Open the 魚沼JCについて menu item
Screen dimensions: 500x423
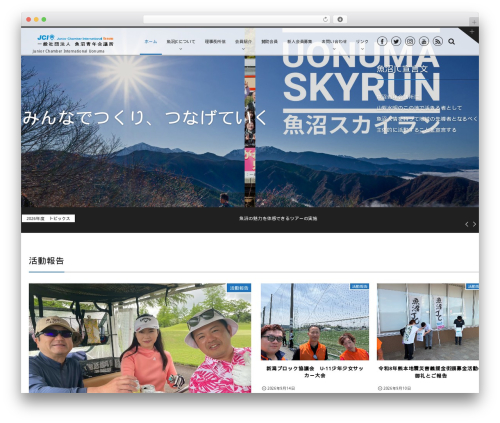(x=181, y=42)
